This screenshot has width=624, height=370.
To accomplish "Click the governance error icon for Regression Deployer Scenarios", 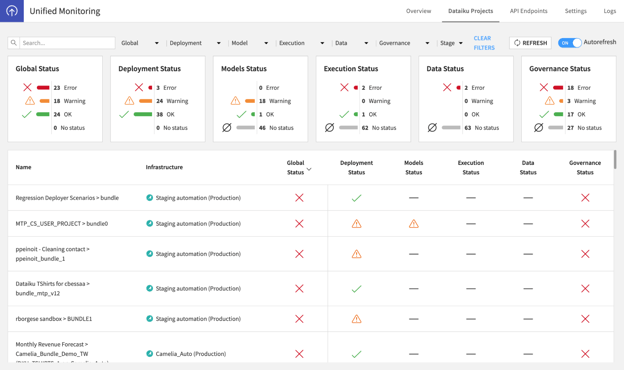I will click(x=585, y=198).
